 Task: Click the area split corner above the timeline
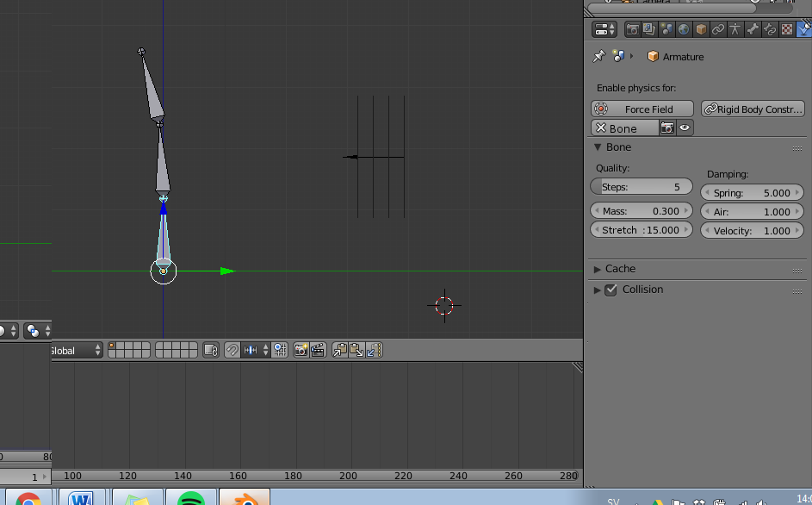coord(578,367)
